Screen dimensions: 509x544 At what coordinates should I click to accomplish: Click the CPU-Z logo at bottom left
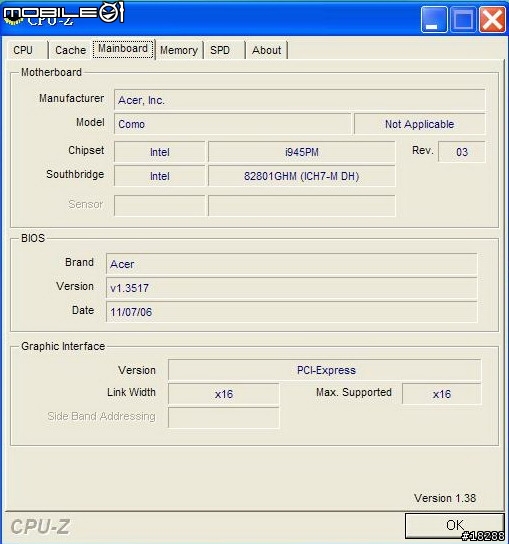pyautogui.click(x=40, y=527)
